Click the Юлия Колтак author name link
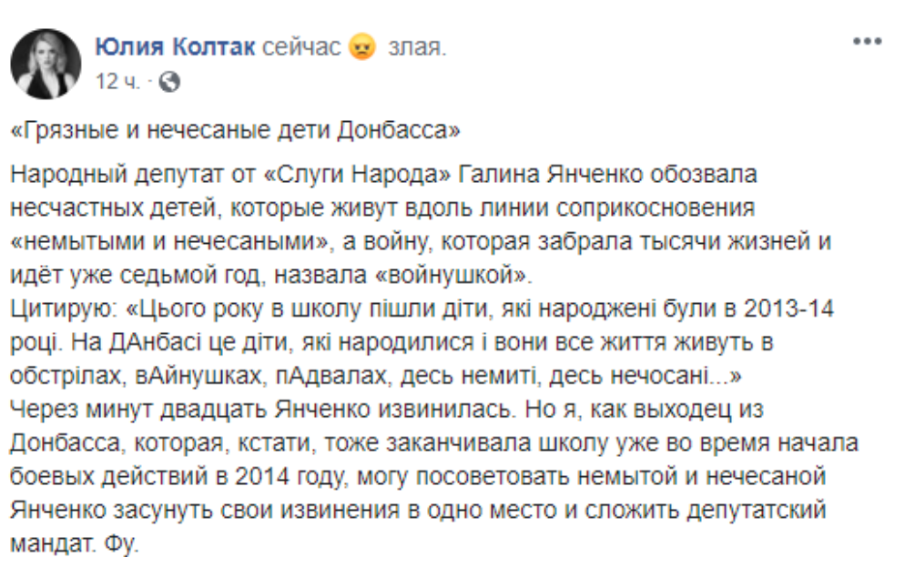Viewport: 905px width, 588px height. coord(175,46)
